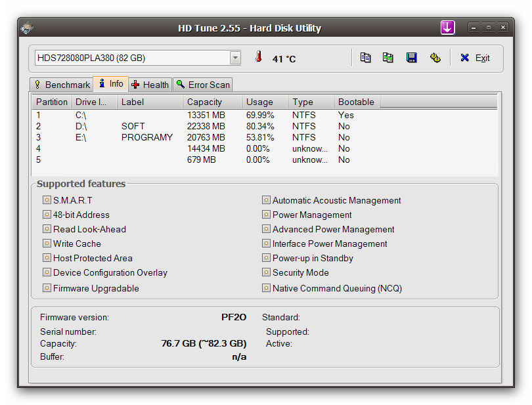Sort by the Usage column header
Screen dimensions: 532x405
pyautogui.click(x=265, y=102)
